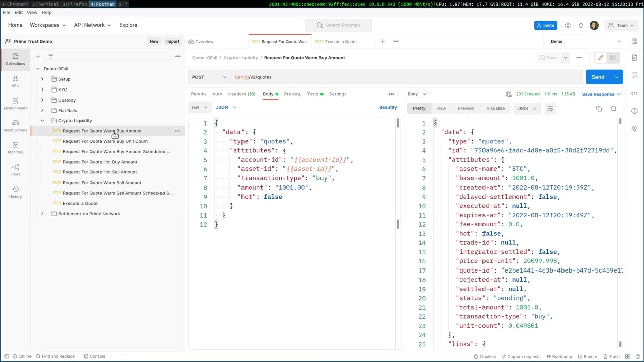Open Cookies manager in the status bar
Screen dimensions: 644x362
[x=485, y=357]
